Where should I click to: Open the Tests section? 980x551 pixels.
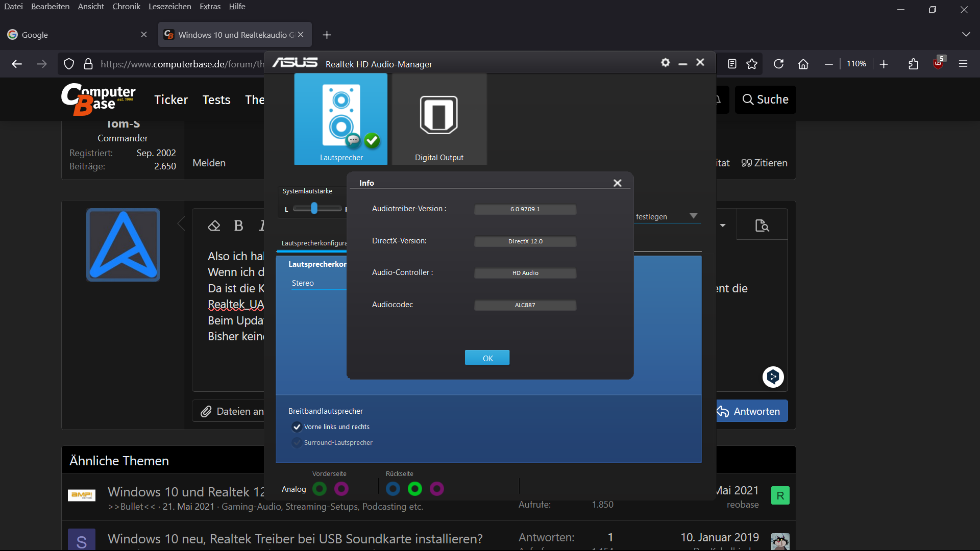(216, 99)
